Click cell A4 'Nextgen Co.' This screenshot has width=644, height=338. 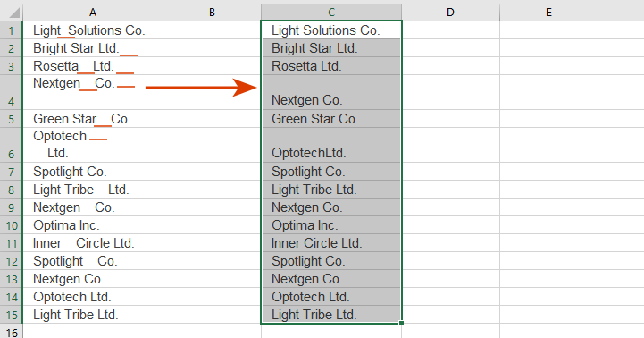click(93, 92)
